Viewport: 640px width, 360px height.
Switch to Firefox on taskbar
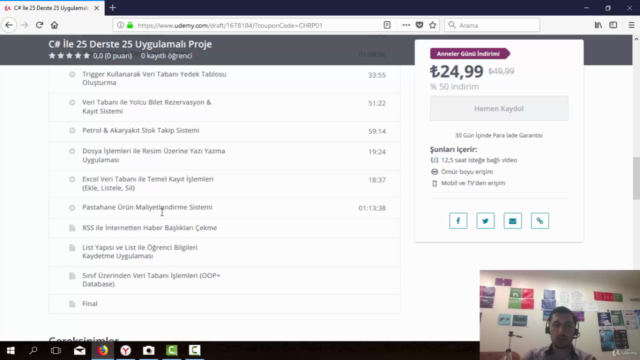point(103,350)
